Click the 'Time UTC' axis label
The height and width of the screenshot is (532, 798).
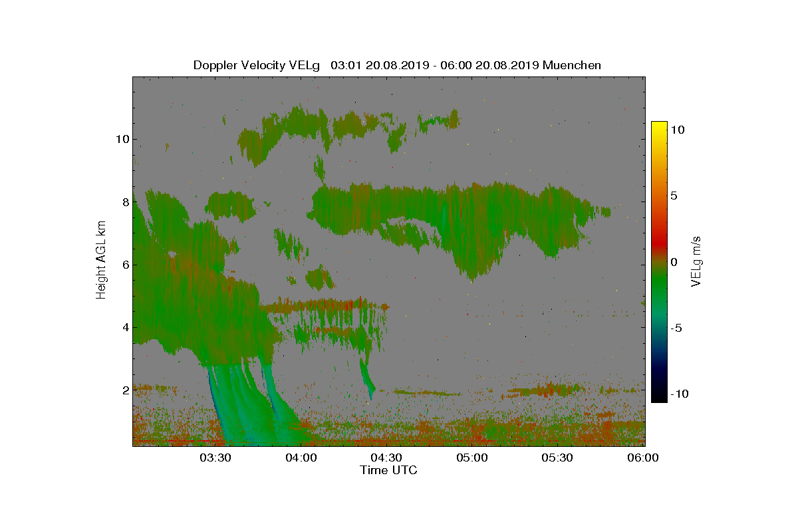[388, 470]
